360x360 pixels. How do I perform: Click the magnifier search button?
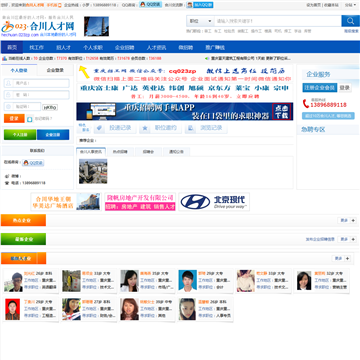pos(350,21)
